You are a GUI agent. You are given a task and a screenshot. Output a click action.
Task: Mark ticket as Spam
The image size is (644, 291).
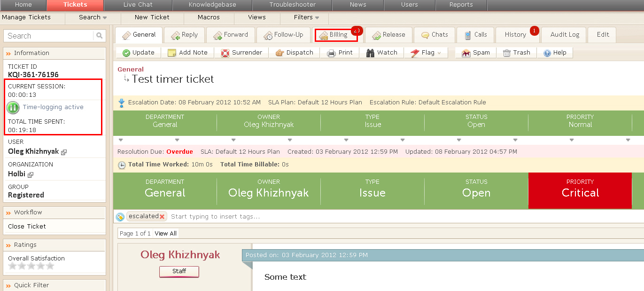pos(466,53)
